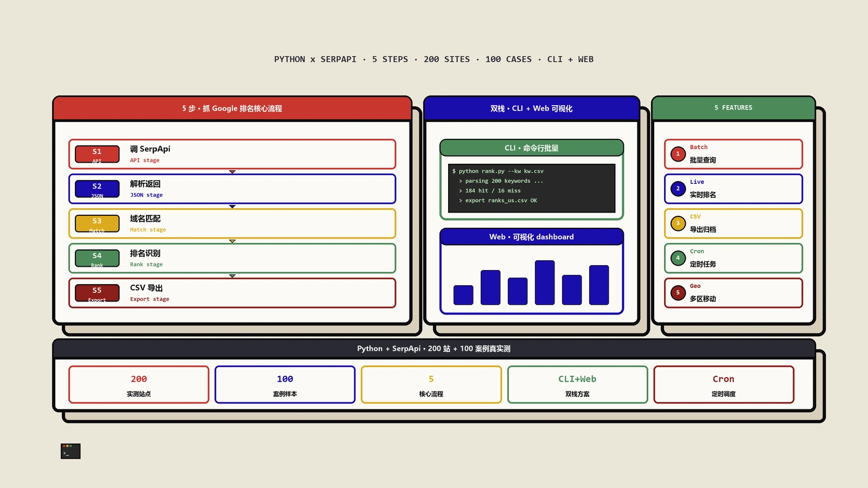Image resolution: width=868 pixels, height=488 pixels.
Task: Click the "Live" feature heading
Action: [x=697, y=182]
